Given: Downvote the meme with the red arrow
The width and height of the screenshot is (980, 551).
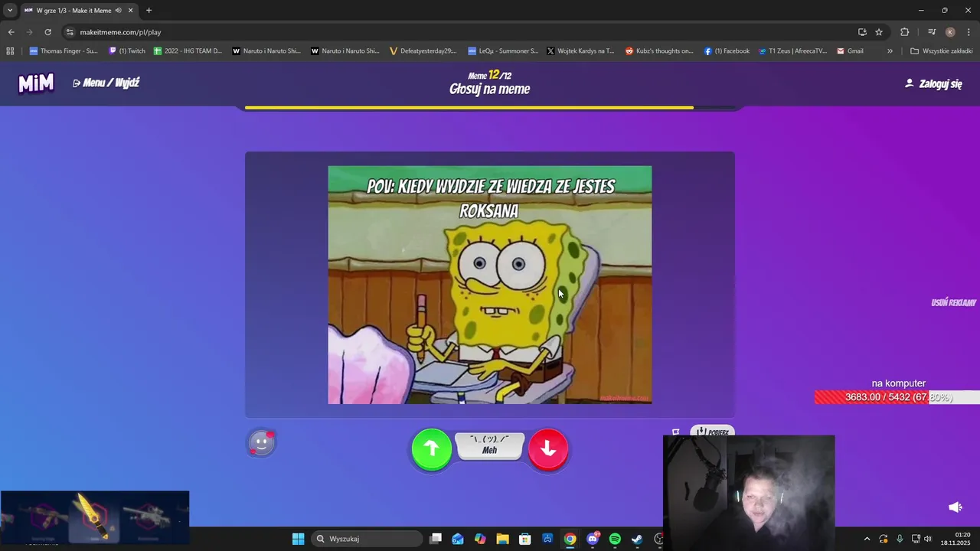Looking at the screenshot, I should click(x=548, y=449).
